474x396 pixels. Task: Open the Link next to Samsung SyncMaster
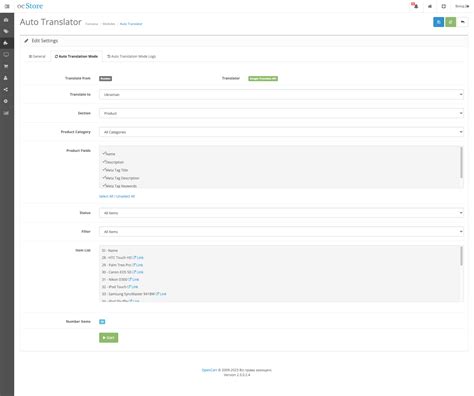tap(162, 294)
